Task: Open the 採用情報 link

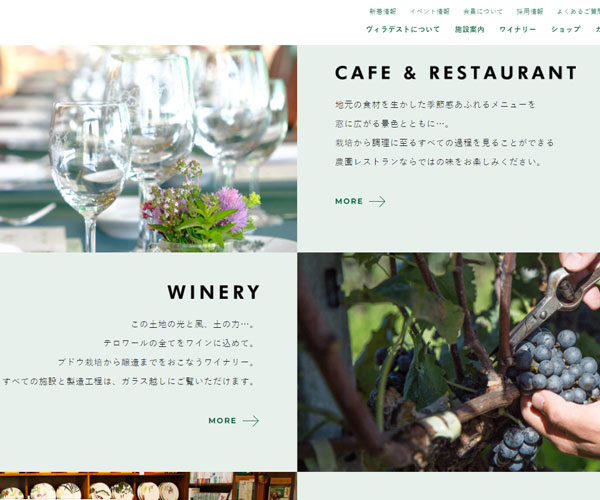Action: click(x=530, y=11)
